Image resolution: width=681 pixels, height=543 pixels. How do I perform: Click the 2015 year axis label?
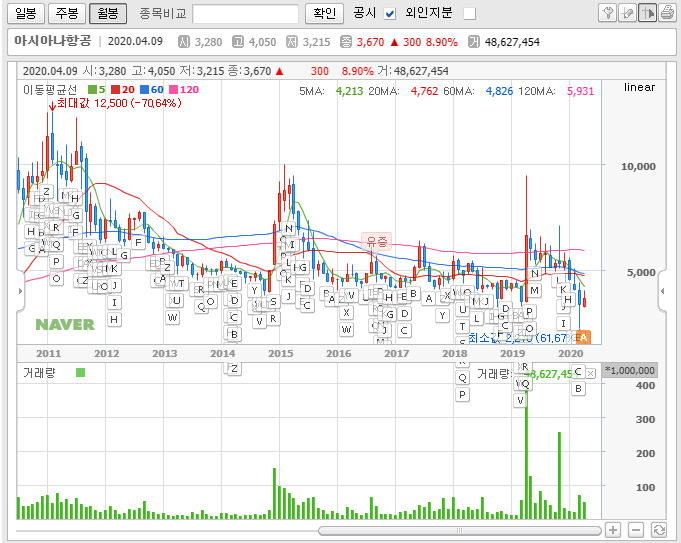point(281,354)
